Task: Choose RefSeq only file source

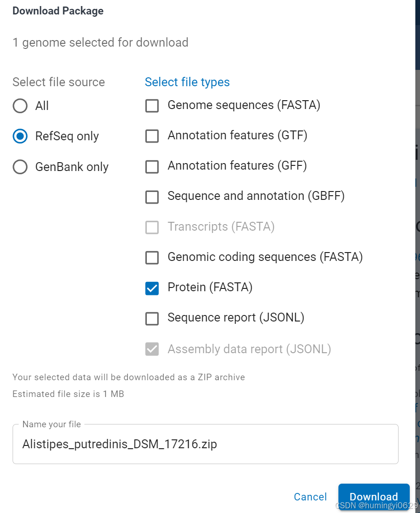Action: click(20, 136)
